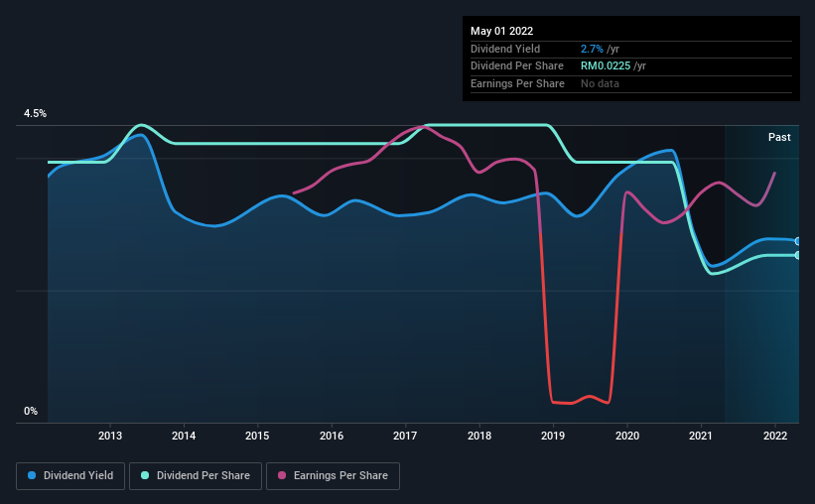This screenshot has width=815, height=504.
Task: Click the 2022 x-axis label
Action: pos(775,436)
